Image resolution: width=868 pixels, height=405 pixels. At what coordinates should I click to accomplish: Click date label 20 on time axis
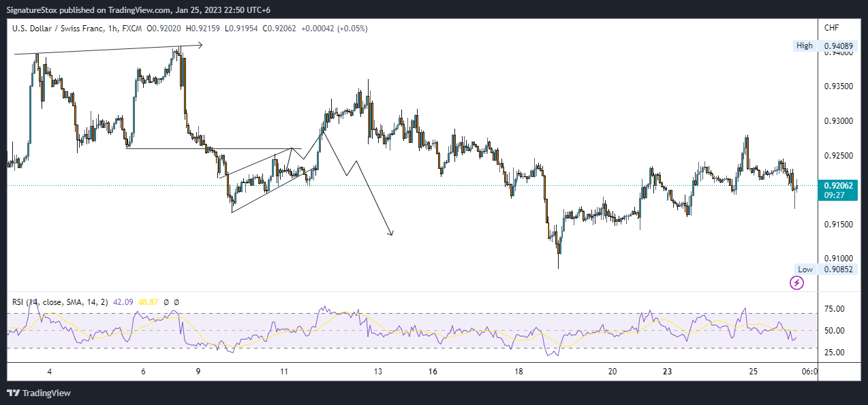(x=613, y=372)
